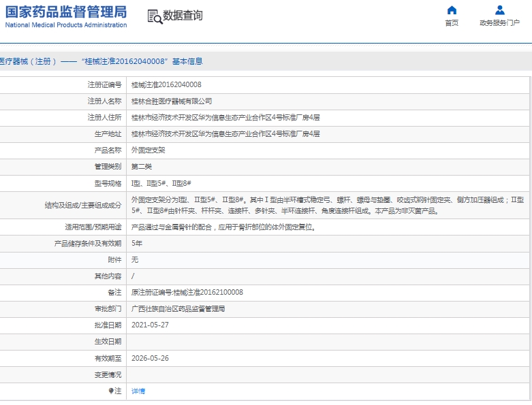Click product name 外固定支架
The height and width of the screenshot is (405, 532).
pyautogui.click(x=148, y=150)
